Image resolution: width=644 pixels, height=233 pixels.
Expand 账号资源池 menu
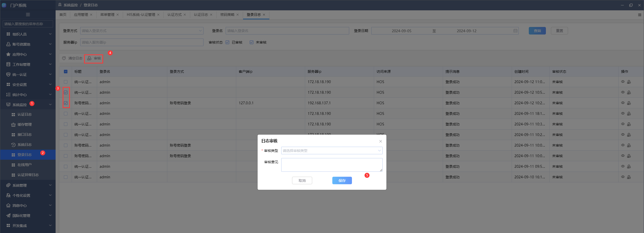[28, 44]
